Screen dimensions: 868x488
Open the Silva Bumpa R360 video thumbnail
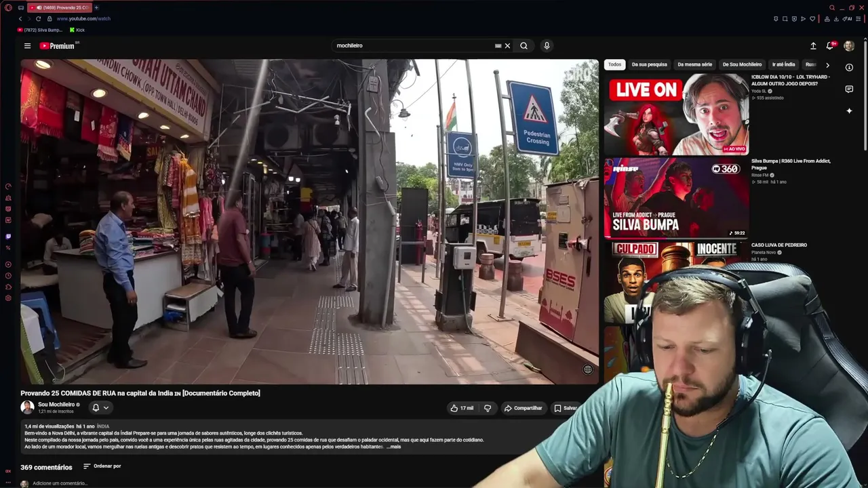click(677, 199)
